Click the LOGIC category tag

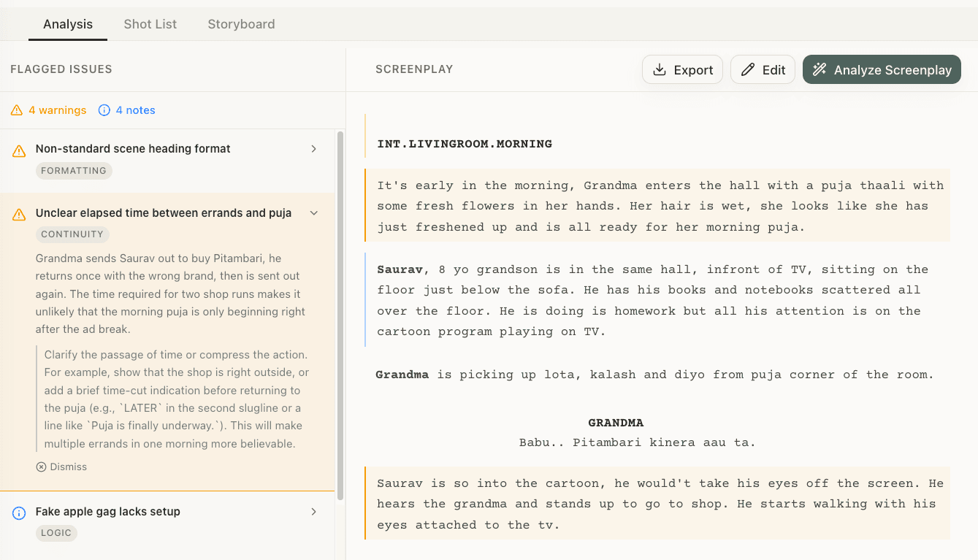(x=56, y=533)
